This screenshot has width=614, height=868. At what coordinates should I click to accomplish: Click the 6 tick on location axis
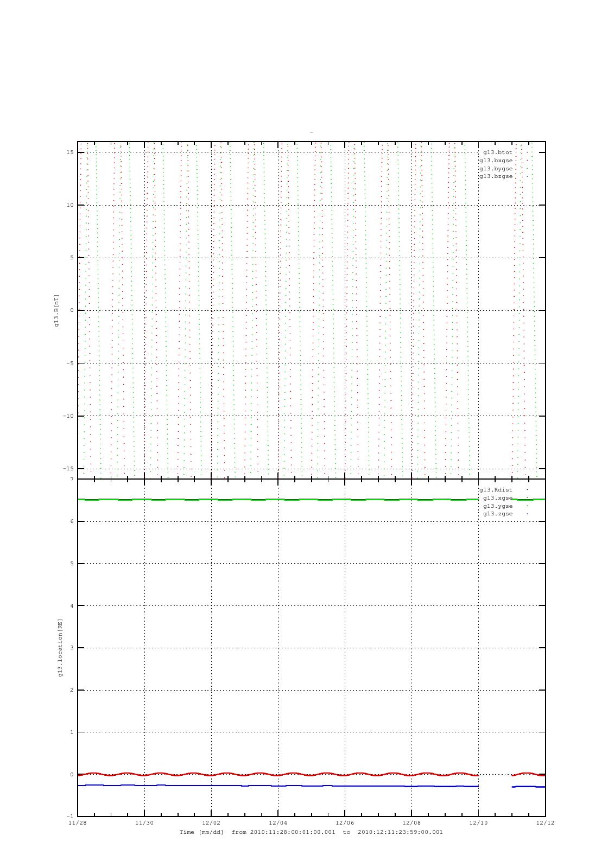[x=72, y=522]
